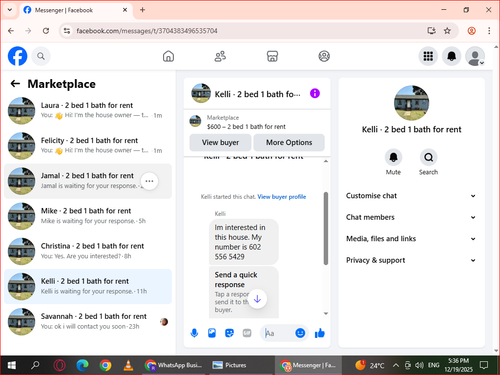Expand Media, files and links section
The width and height of the screenshot is (500, 375).
pos(411,239)
